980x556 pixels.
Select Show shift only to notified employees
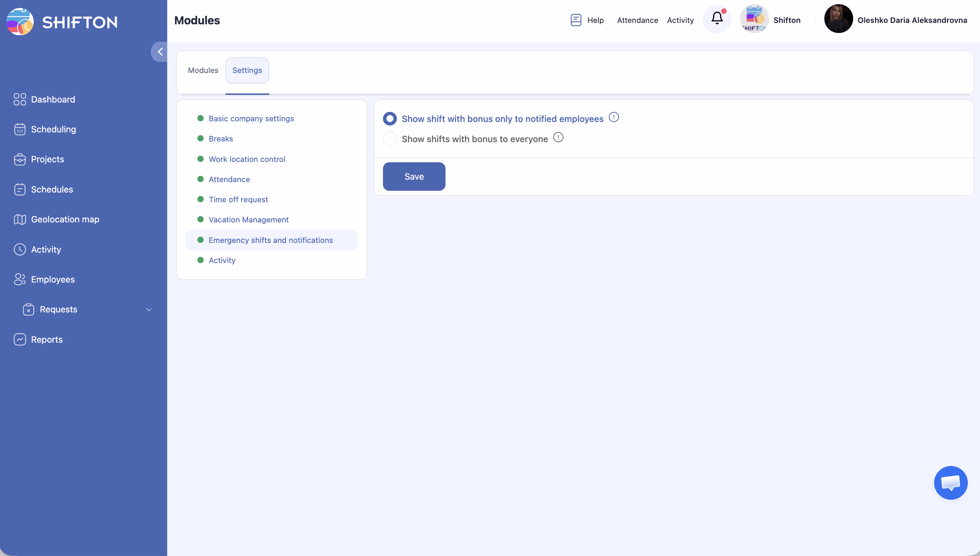390,119
